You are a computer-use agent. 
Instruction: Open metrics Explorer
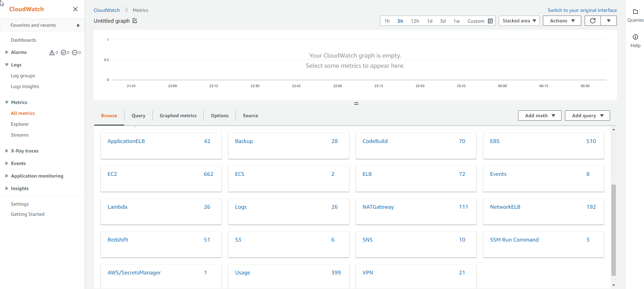click(x=20, y=124)
